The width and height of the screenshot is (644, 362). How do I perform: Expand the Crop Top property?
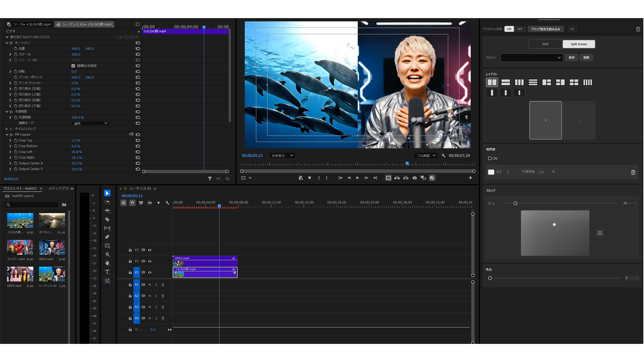point(10,140)
